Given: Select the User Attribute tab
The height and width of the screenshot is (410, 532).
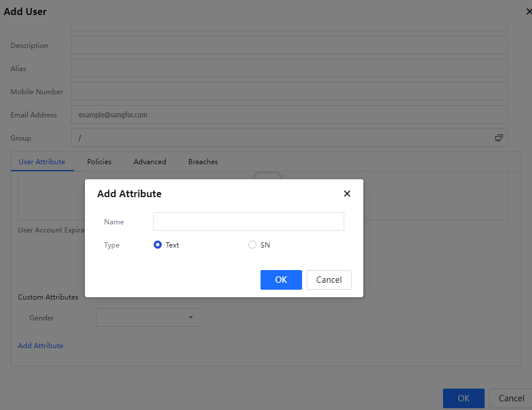Looking at the screenshot, I should [42, 162].
